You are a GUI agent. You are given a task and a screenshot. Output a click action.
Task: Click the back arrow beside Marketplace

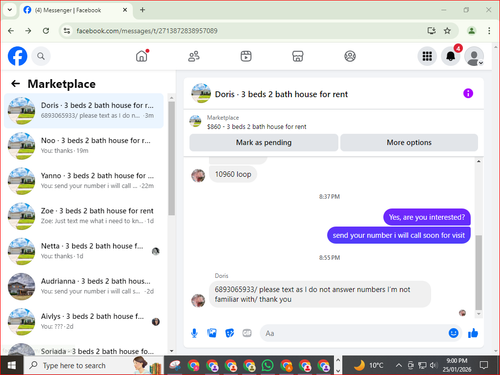15,84
